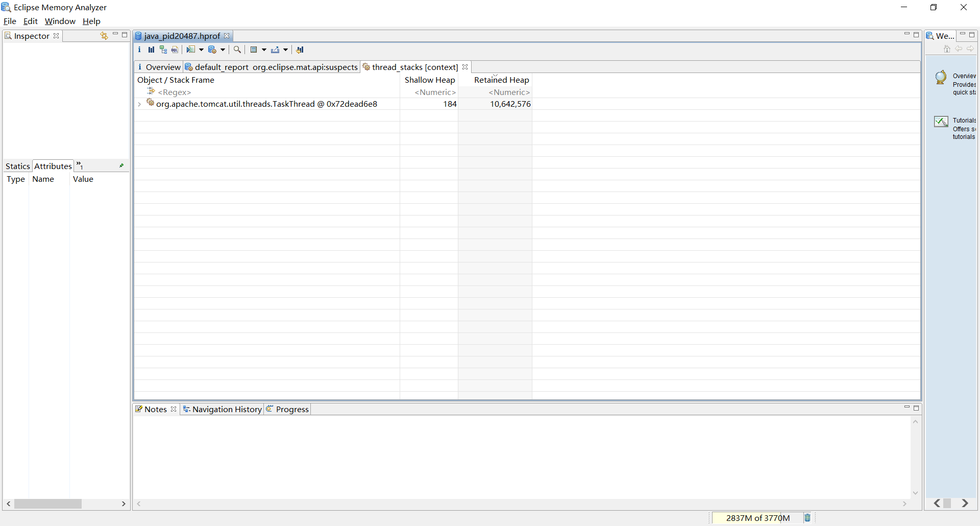Minimize the heap dump editor area
This screenshot has height=526, width=980.
[x=907, y=34]
